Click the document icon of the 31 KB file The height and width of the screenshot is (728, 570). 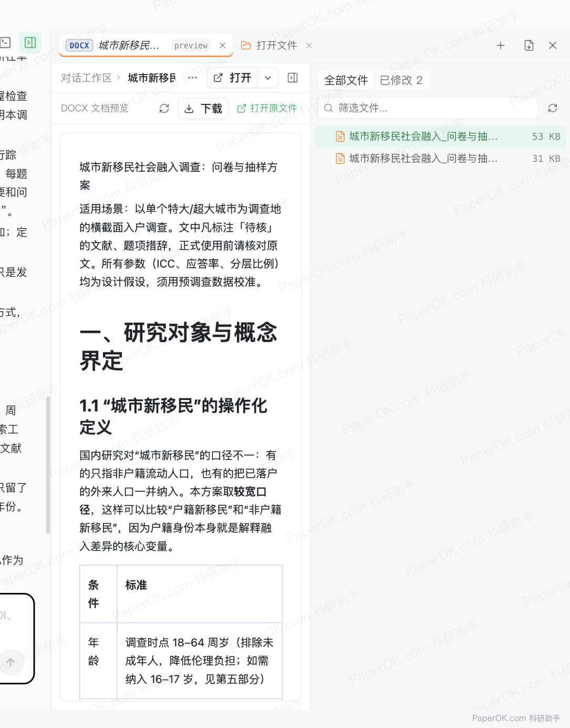(340, 158)
